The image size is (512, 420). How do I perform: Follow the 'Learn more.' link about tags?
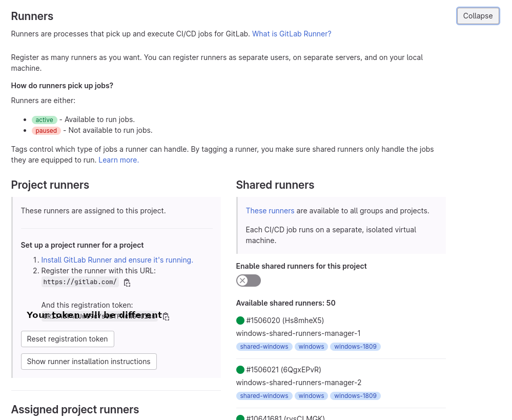pos(118,160)
